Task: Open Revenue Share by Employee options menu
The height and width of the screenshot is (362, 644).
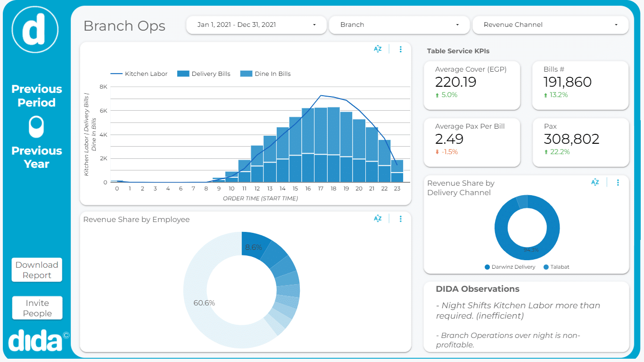Action: click(x=401, y=218)
